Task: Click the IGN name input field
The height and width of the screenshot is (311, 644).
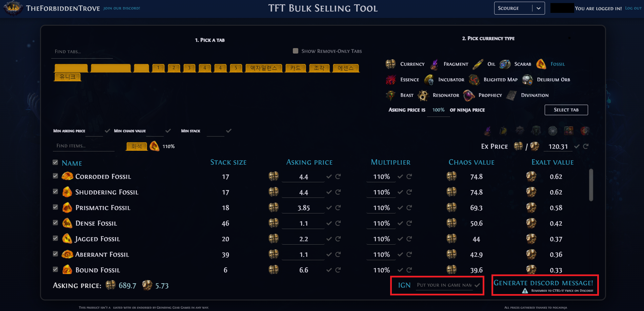Action: (x=444, y=285)
